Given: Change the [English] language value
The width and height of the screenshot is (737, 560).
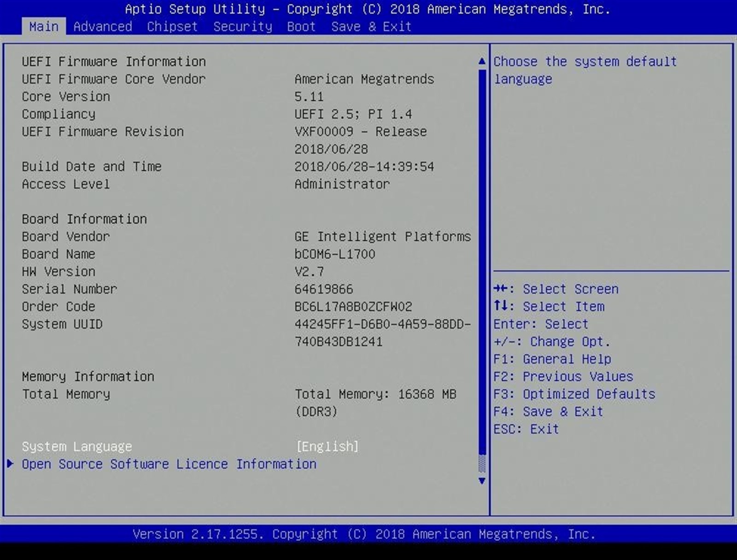Looking at the screenshot, I should tap(327, 446).
